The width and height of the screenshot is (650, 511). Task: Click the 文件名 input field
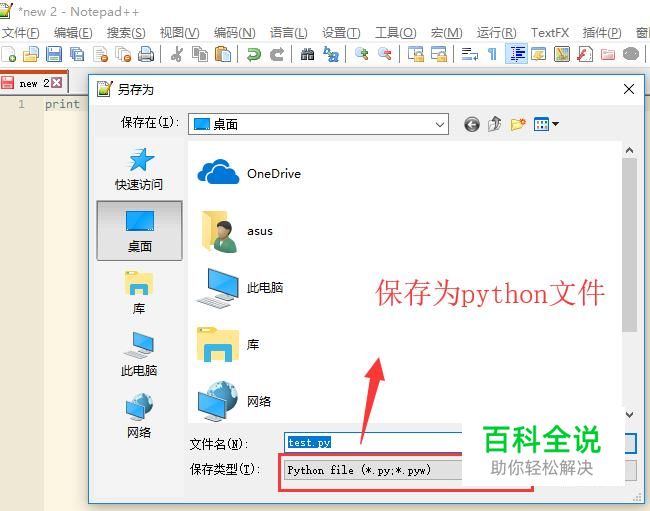click(x=373, y=442)
